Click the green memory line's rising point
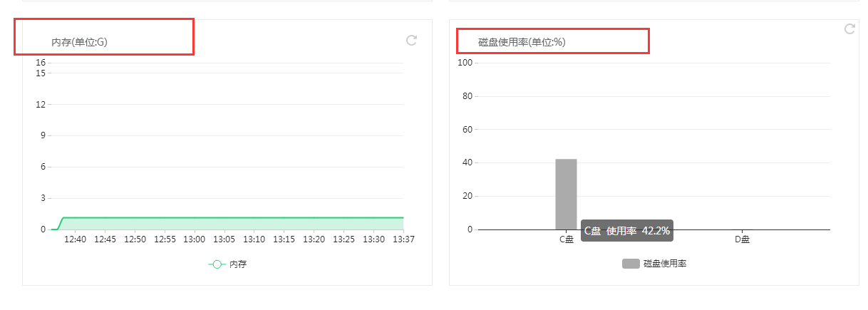This screenshot has width=868, height=310. pyautogui.click(x=63, y=217)
